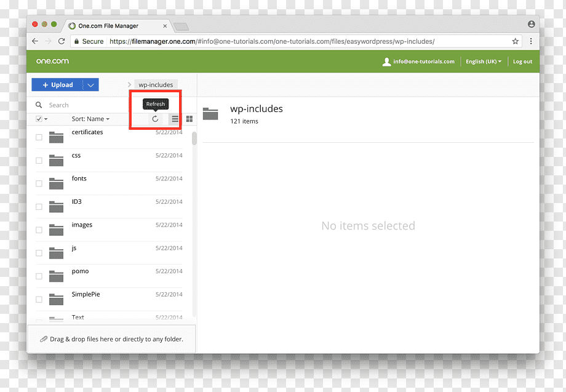Open the certificates folder icon
The width and height of the screenshot is (566, 392).
(x=57, y=137)
